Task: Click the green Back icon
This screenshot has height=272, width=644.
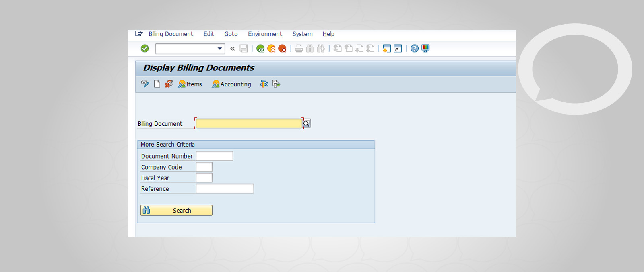Action: pos(260,49)
